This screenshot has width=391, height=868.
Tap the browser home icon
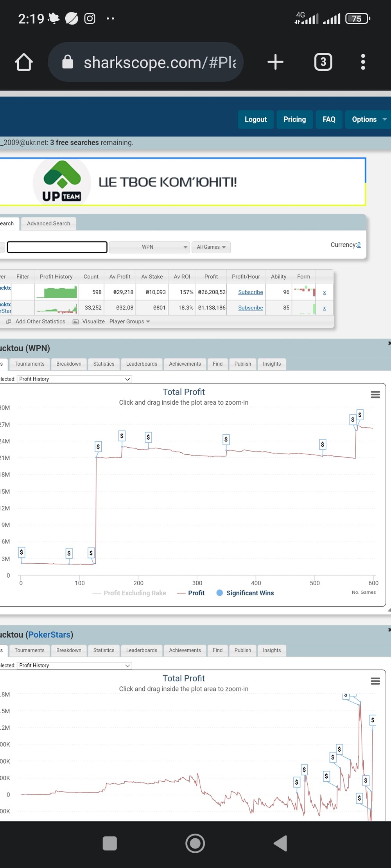pyautogui.click(x=24, y=62)
